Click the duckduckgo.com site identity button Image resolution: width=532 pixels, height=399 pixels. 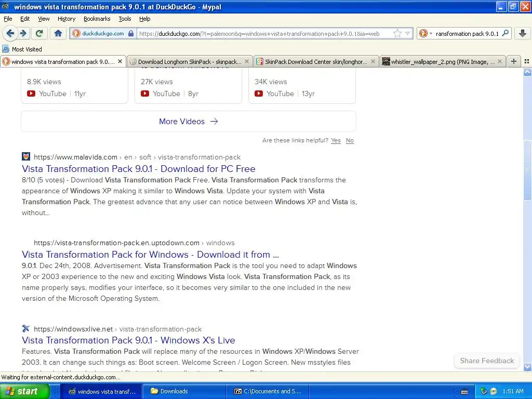[x=103, y=33]
